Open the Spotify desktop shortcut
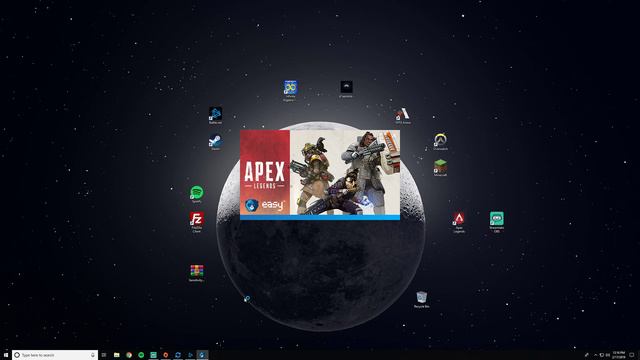Screen dimensions: 640x360 pos(197,194)
